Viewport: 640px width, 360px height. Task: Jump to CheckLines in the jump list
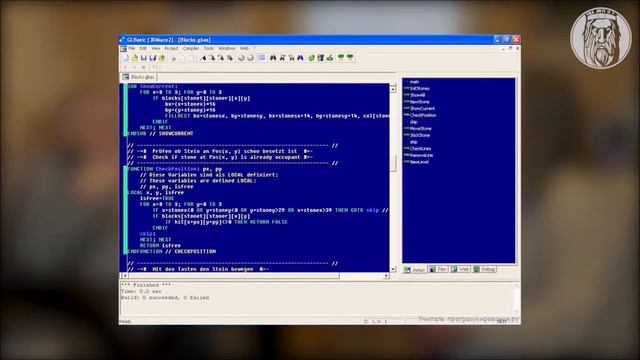[x=420, y=149]
